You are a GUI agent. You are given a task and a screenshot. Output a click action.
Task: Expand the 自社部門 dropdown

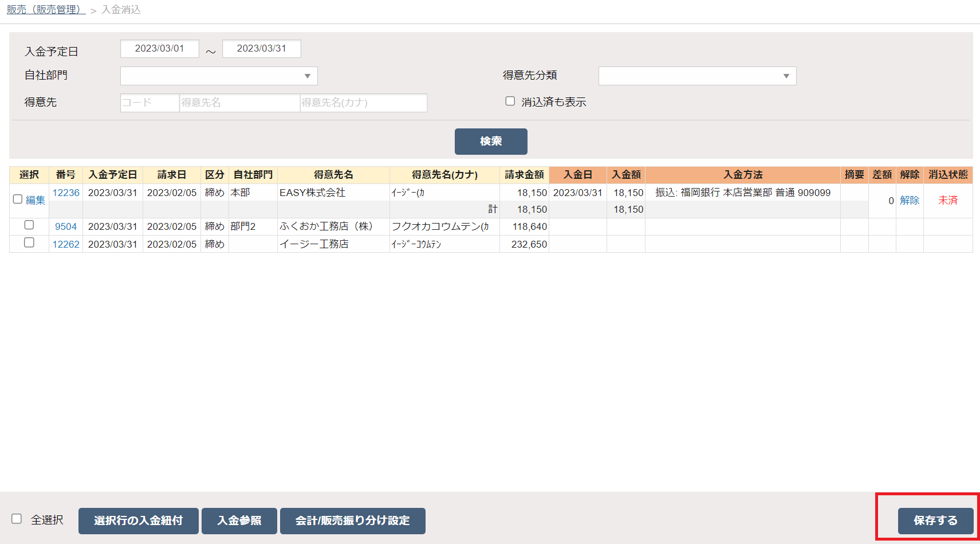(218, 76)
